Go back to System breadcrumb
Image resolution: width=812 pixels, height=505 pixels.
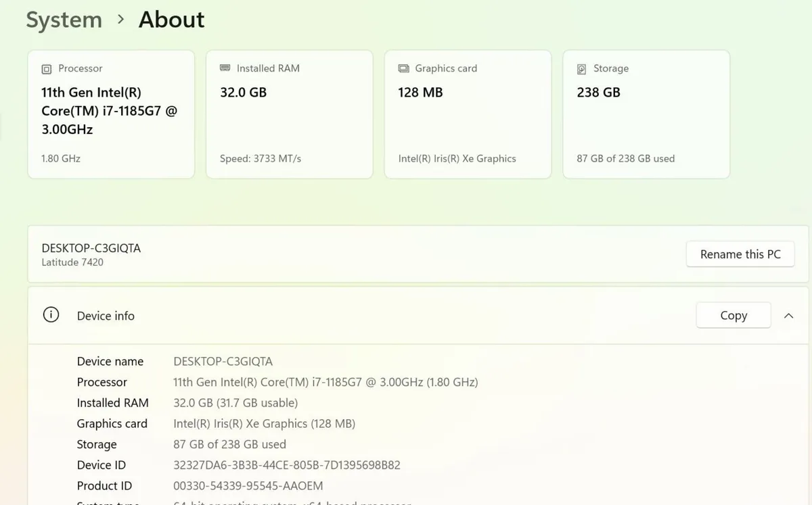(x=64, y=20)
